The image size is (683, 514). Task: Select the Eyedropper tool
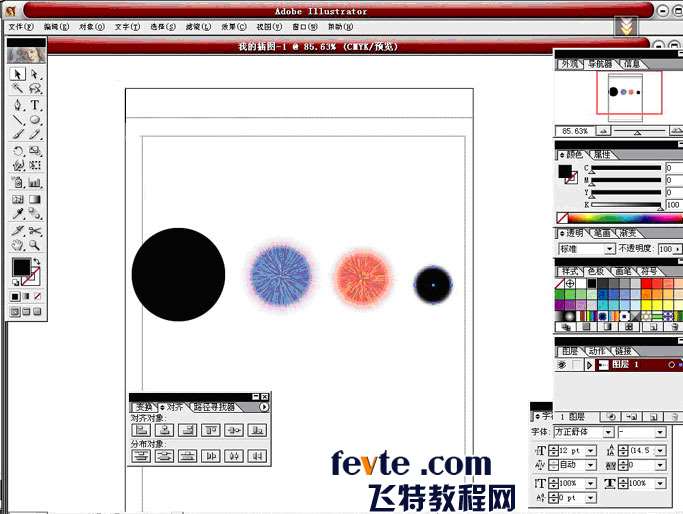click(x=17, y=214)
